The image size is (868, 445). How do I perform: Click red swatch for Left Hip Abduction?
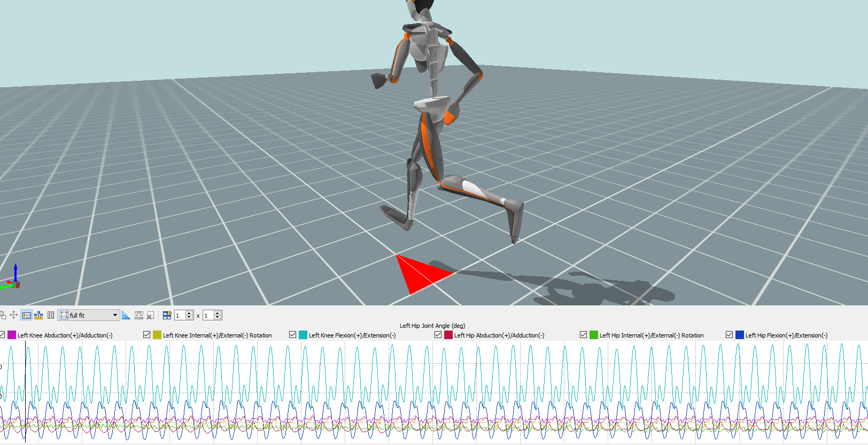click(x=448, y=335)
